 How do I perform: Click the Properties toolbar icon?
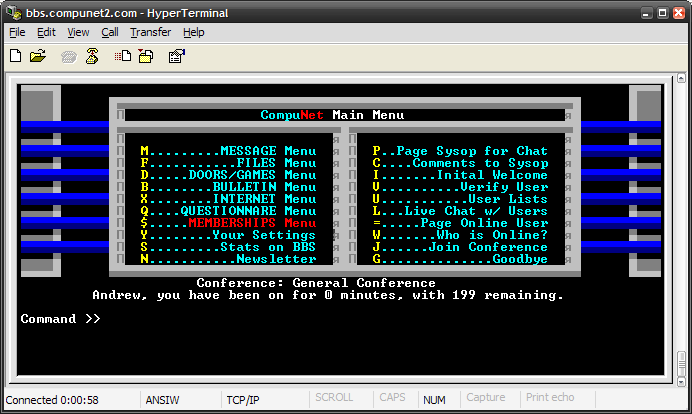pos(177,56)
